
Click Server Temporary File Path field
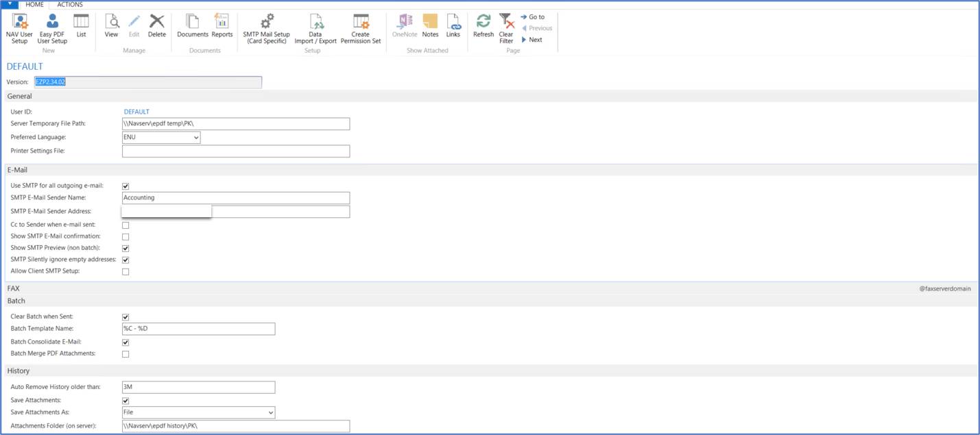pyautogui.click(x=236, y=124)
